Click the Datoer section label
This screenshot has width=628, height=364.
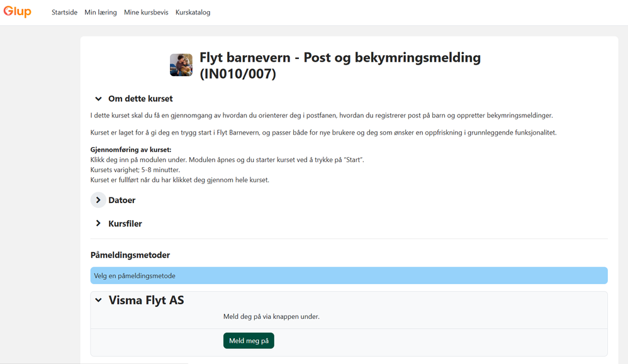[121, 200]
